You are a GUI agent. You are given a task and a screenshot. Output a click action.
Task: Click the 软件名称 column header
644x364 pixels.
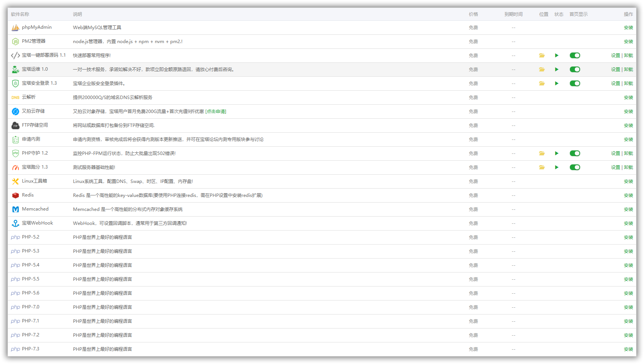coord(20,14)
